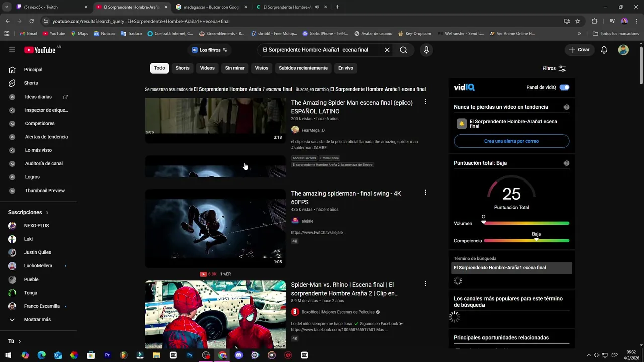The width and height of the screenshot is (644, 362).
Task: Open the account avatar menu
Action: [623, 50]
